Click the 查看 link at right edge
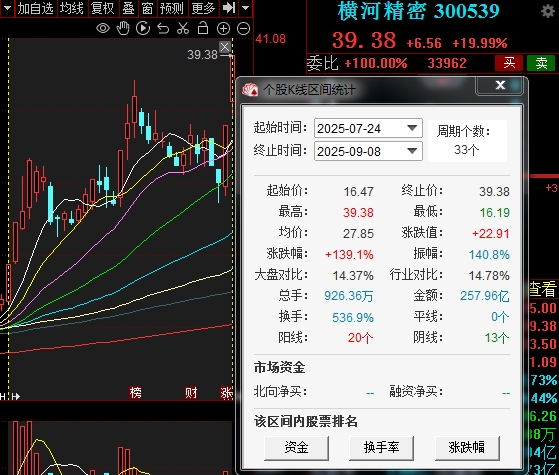 544,289
